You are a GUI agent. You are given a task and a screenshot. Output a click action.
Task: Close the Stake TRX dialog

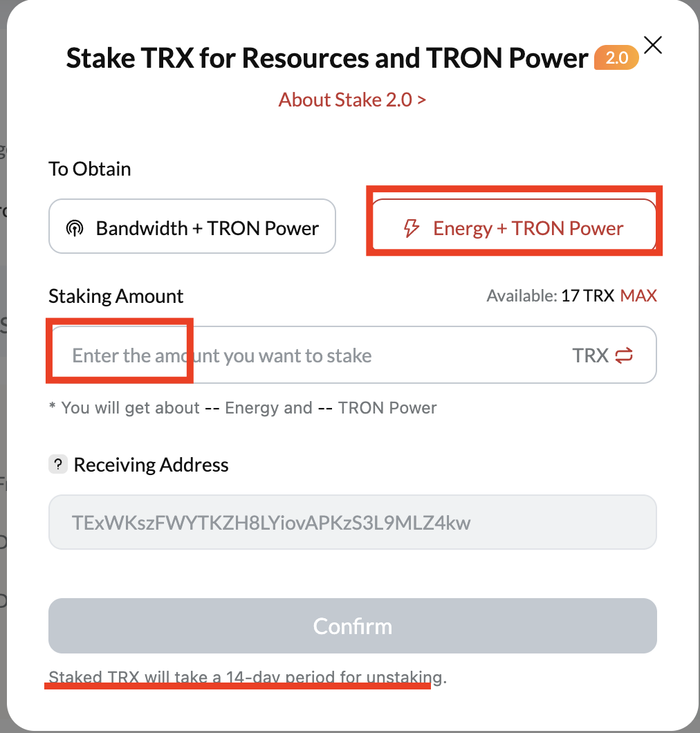tap(653, 46)
